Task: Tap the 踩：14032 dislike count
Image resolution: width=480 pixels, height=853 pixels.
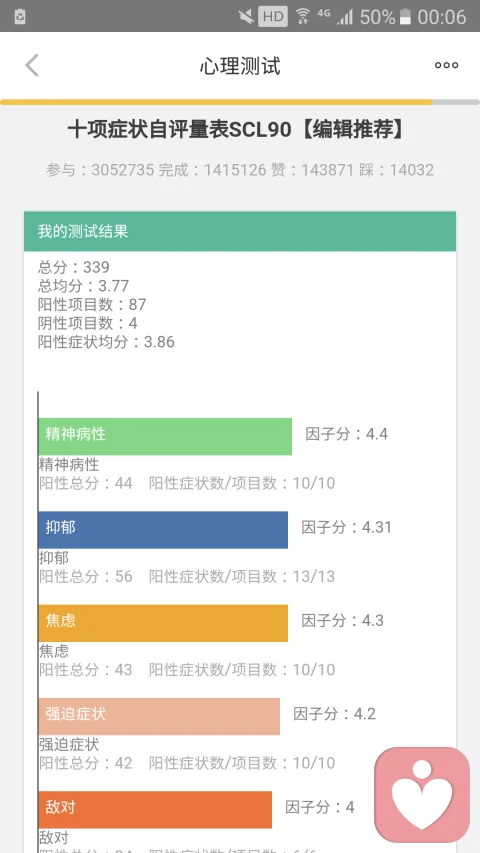Action: pos(396,170)
